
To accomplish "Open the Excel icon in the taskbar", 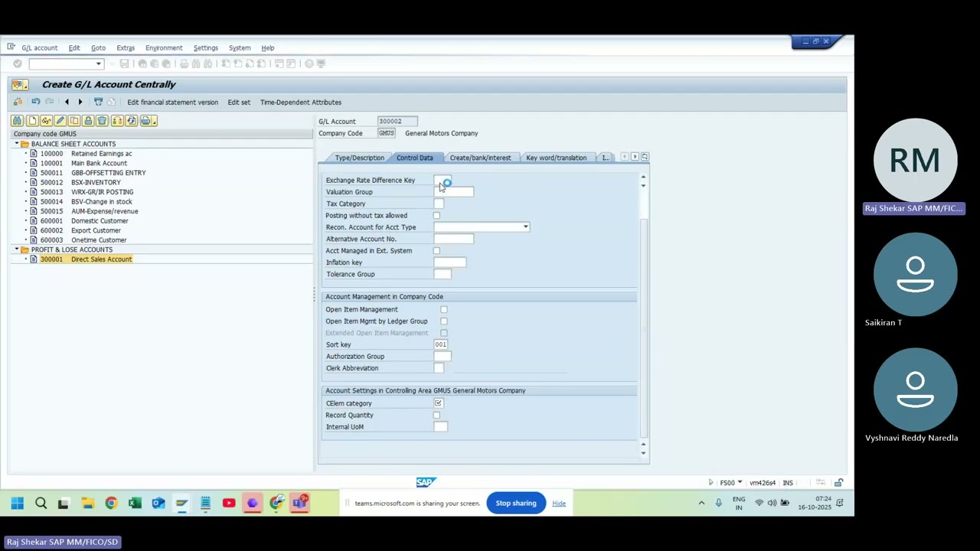I will [135, 503].
